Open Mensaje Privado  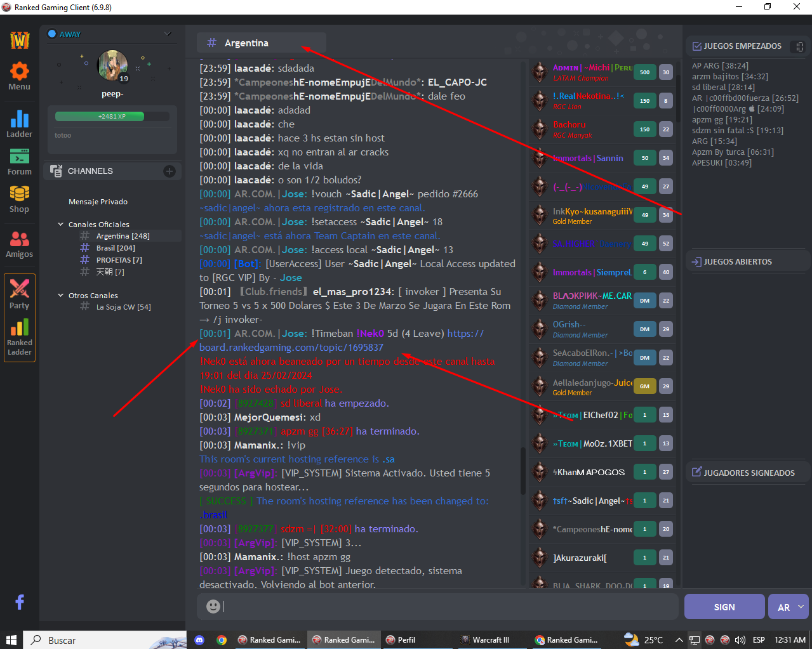(98, 202)
